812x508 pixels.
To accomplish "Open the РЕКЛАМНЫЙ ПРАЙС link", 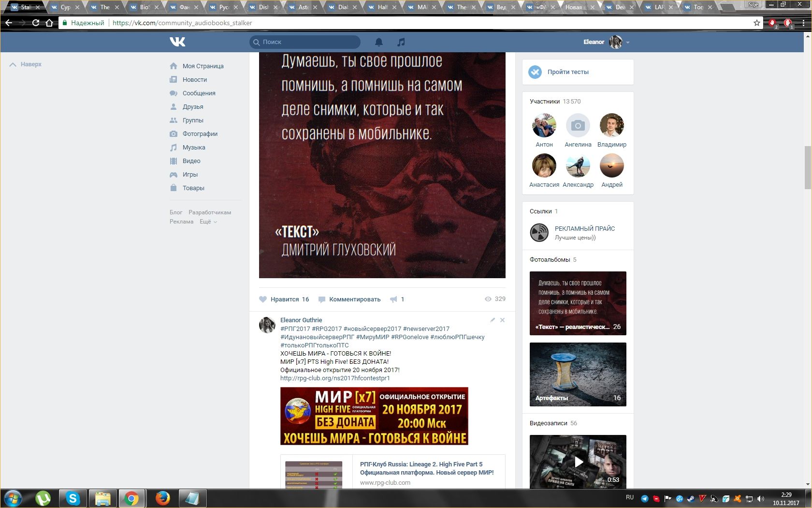I will 585,229.
